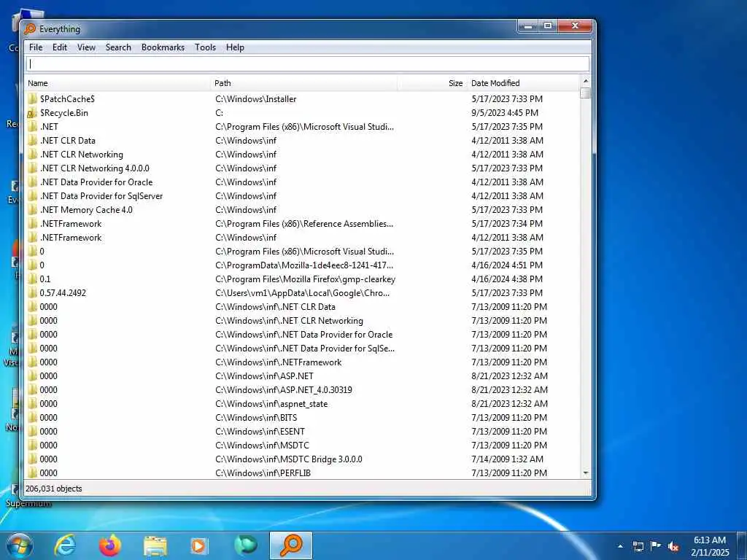Open the Edit menu
Screen dimensions: 747x560
(60, 47)
